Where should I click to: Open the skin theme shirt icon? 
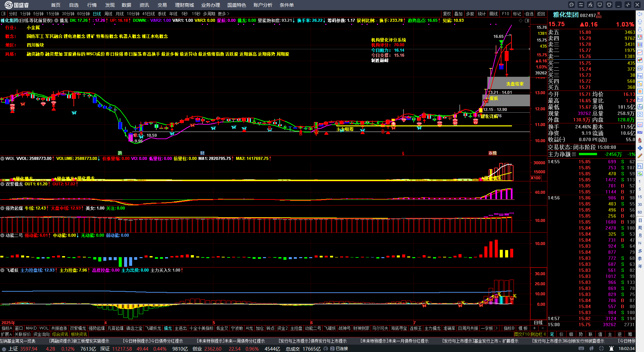(609, 5)
